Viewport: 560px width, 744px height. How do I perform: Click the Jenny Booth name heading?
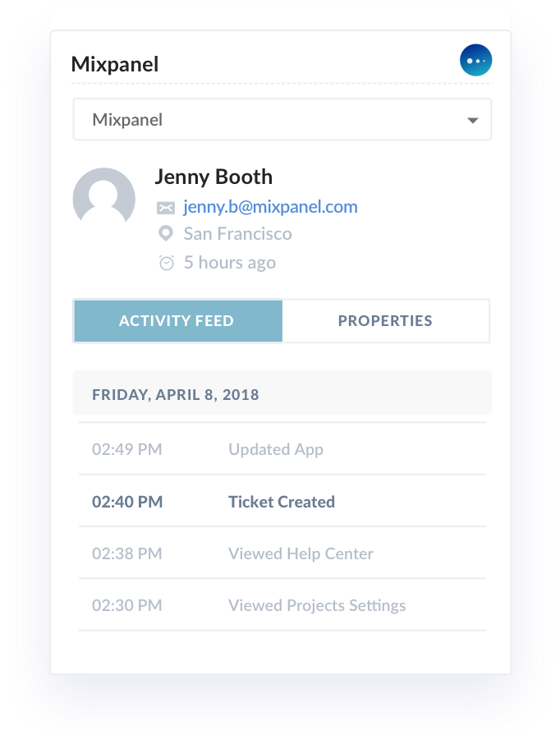[x=213, y=177]
